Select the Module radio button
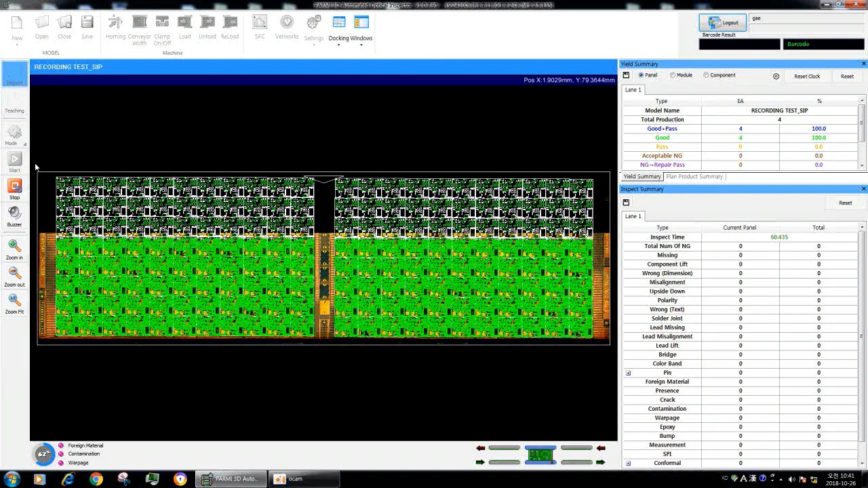The image size is (868, 488). [673, 75]
